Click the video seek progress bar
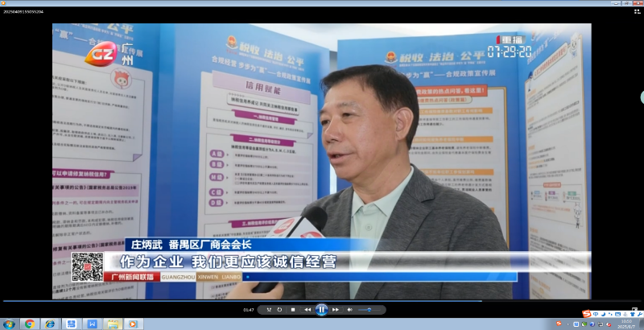This screenshot has width=644, height=330. (x=322, y=301)
